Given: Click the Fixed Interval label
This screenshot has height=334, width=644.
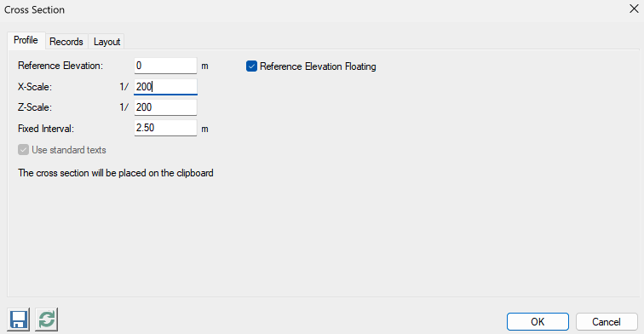Looking at the screenshot, I should 46,129.
